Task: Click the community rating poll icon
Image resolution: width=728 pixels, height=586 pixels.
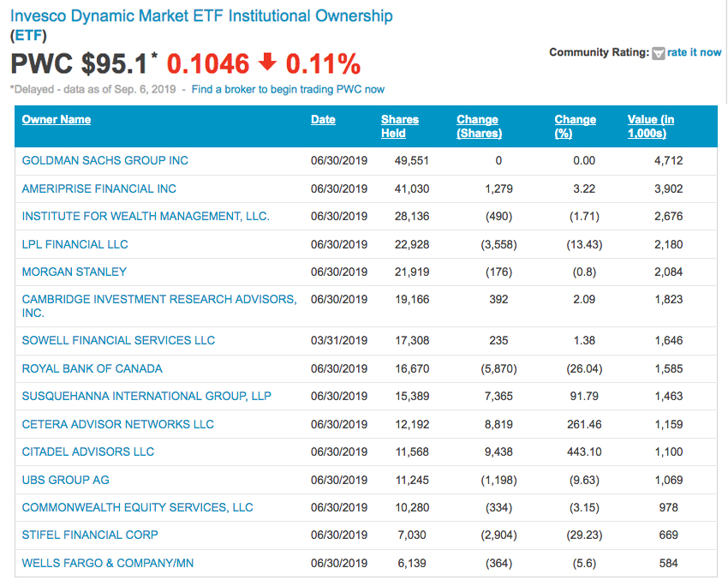Action: tap(658, 53)
